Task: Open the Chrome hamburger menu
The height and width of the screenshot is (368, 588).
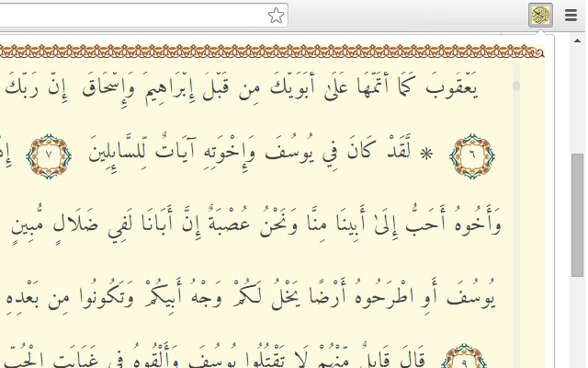Action: [571, 15]
